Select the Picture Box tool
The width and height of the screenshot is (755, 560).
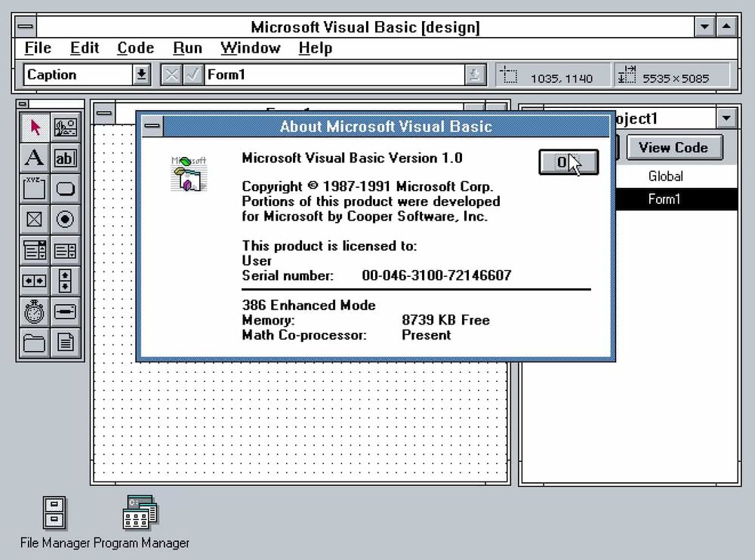point(65,128)
